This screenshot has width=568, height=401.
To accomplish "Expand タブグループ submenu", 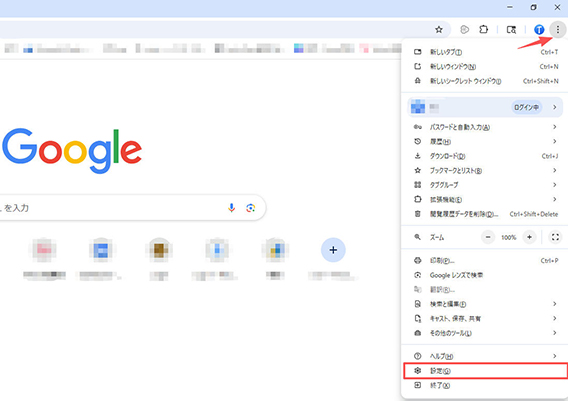I will tap(484, 185).
